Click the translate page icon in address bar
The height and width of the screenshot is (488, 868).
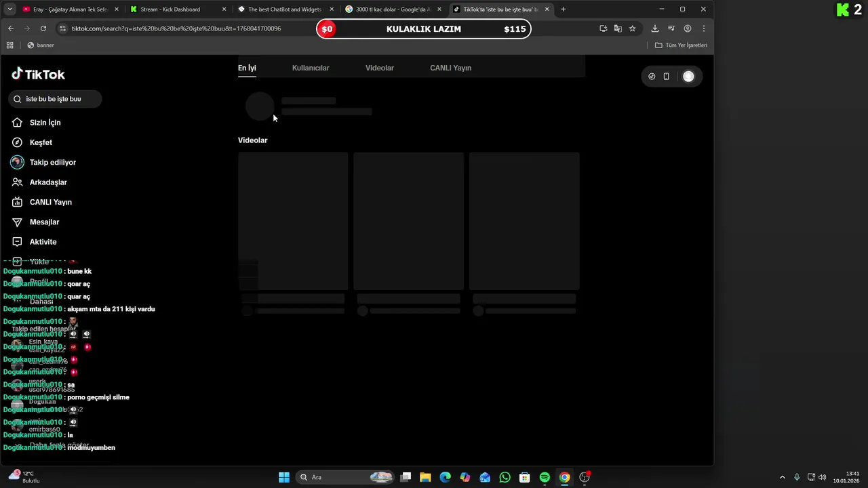coord(618,28)
